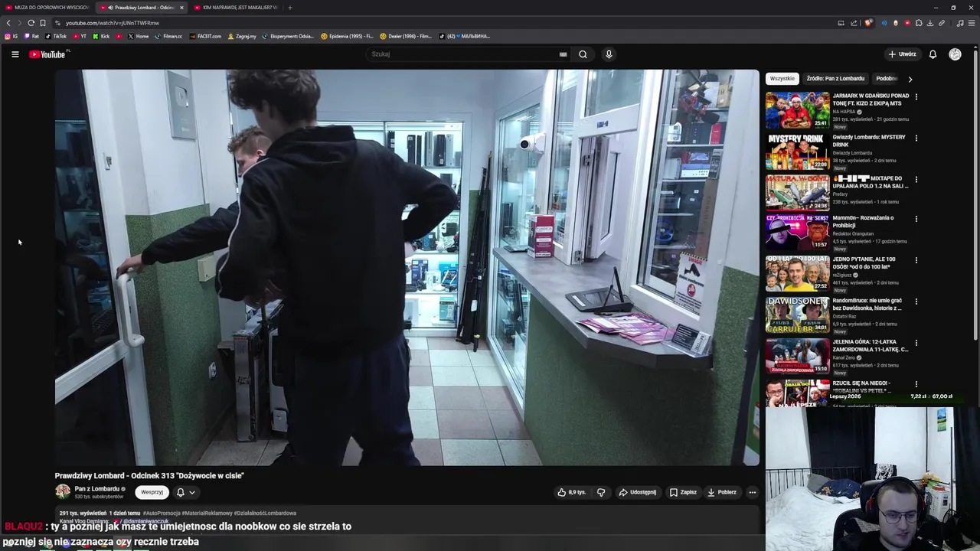Open JELENIA GÓRA 12-LATKA video thumbnail
The image size is (980, 551).
point(797,355)
